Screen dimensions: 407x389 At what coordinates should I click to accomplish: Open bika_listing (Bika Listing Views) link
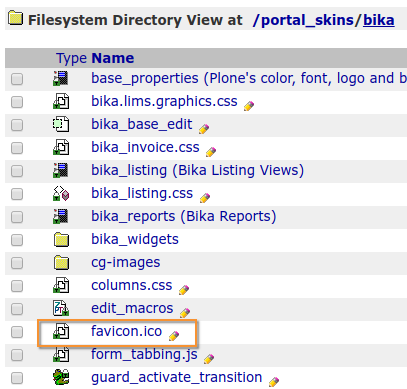coord(197,170)
